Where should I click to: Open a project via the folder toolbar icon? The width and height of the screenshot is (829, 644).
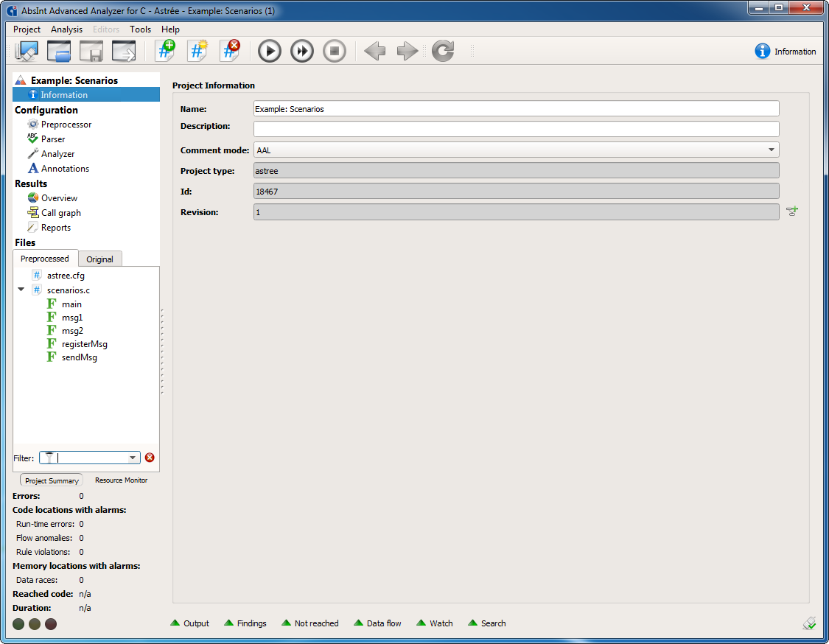click(x=59, y=52)
